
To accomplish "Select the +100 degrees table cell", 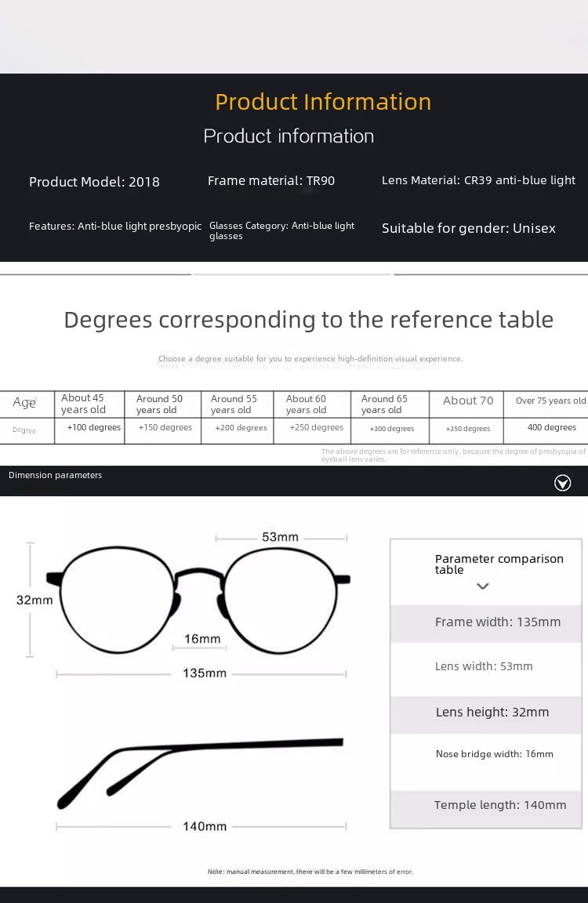I will pos(93,428).
